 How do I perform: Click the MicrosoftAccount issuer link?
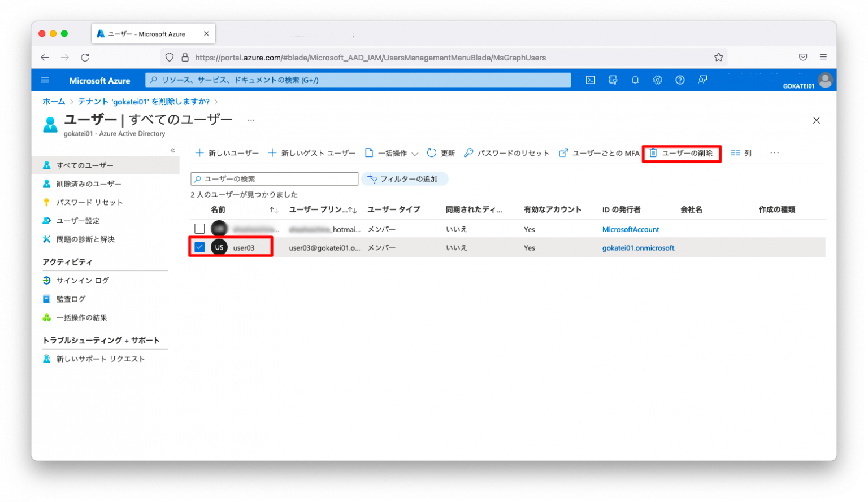631,229
